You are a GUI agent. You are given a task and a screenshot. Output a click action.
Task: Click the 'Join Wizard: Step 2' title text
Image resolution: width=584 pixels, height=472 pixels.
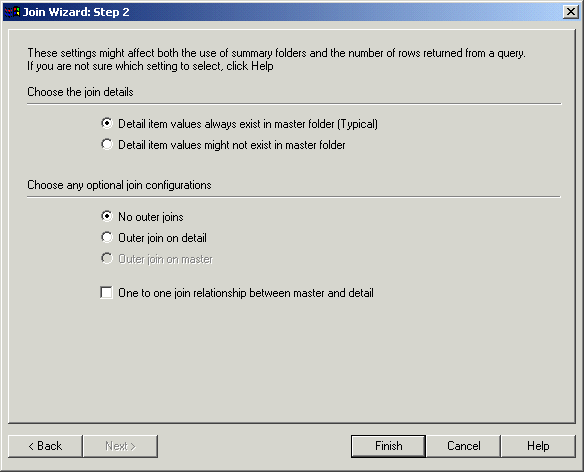click(x=76, y=12)
